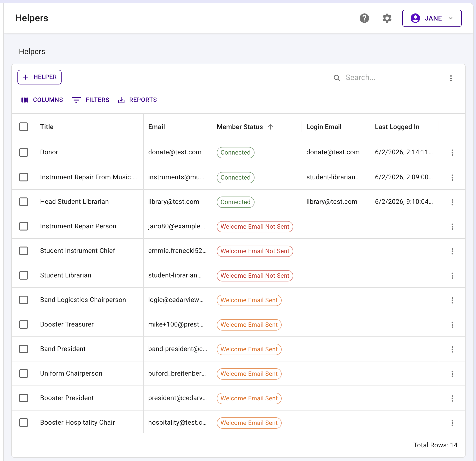Click Welcome Email Sent chip for Booster Treasurer

(x=249, y=325)
